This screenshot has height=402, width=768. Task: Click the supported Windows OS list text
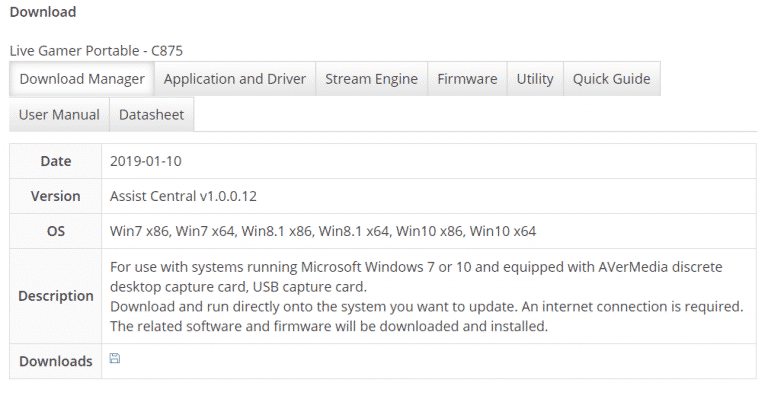click(x=323, y=231)
